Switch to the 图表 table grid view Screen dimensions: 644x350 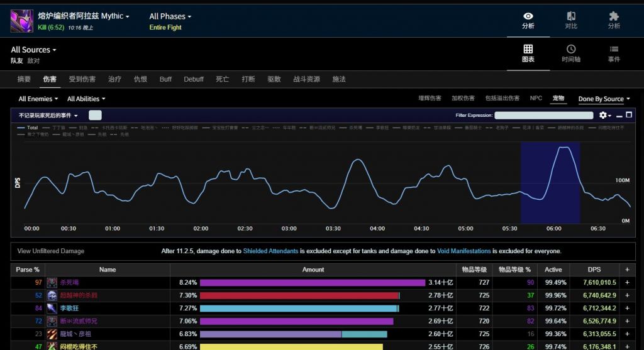tap(528, 49)
